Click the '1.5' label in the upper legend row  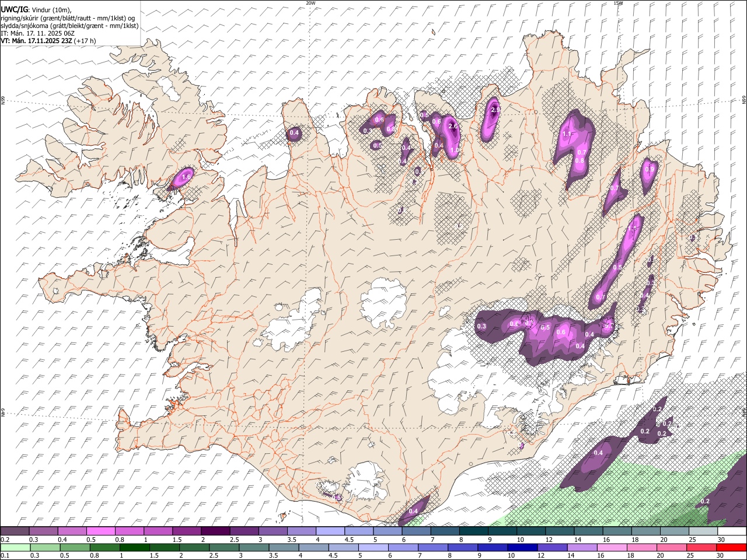coord(176,540)
